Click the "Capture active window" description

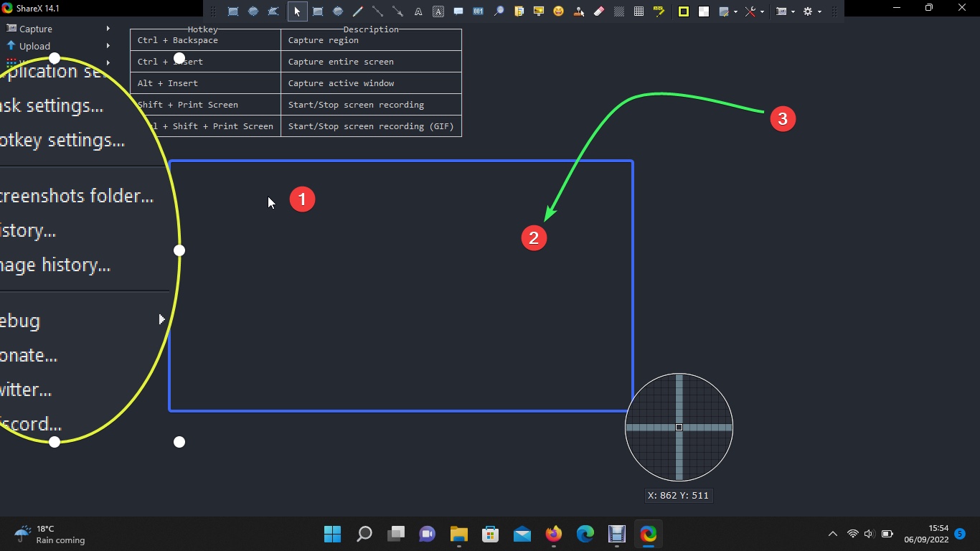[x=341, y=83]
